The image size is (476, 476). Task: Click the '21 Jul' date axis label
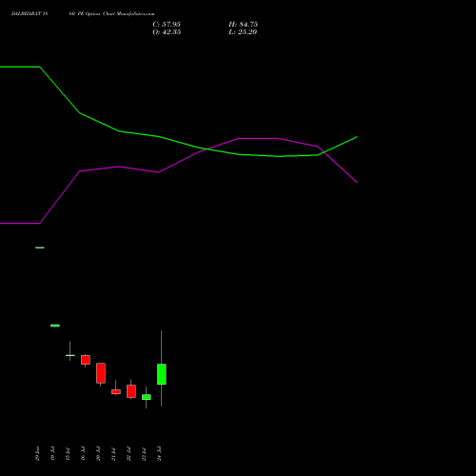(x=113, y=453)
